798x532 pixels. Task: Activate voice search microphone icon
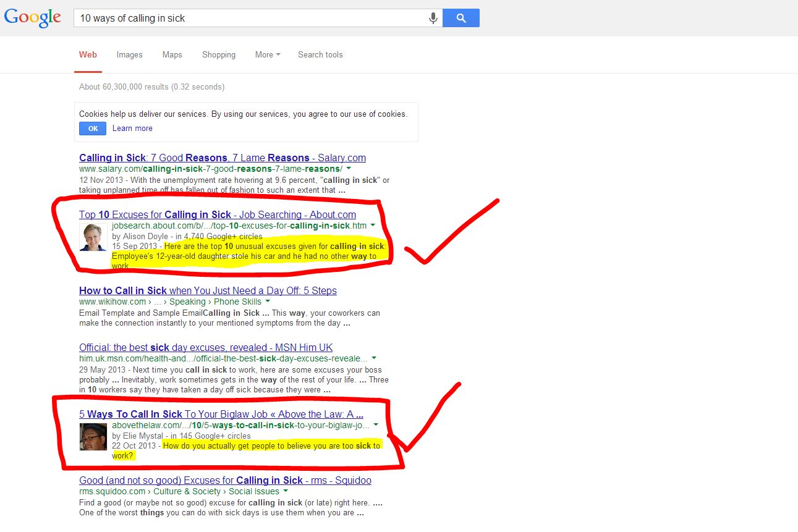pos(433,18)
